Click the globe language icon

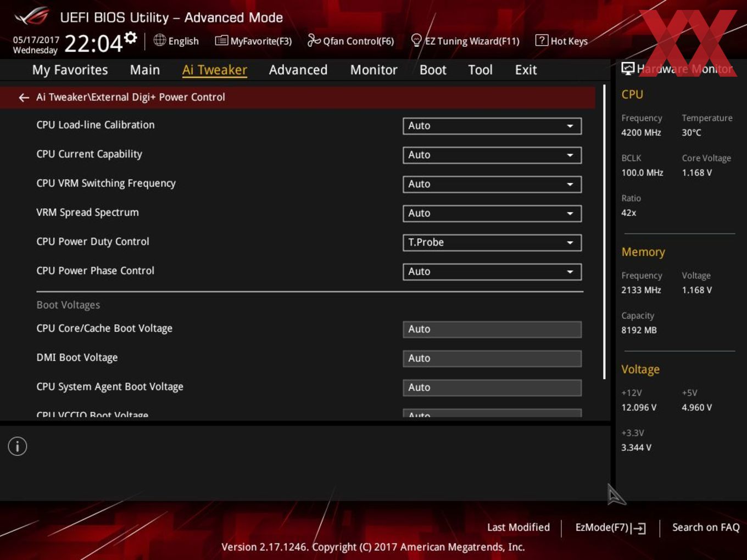pos(159,40)
